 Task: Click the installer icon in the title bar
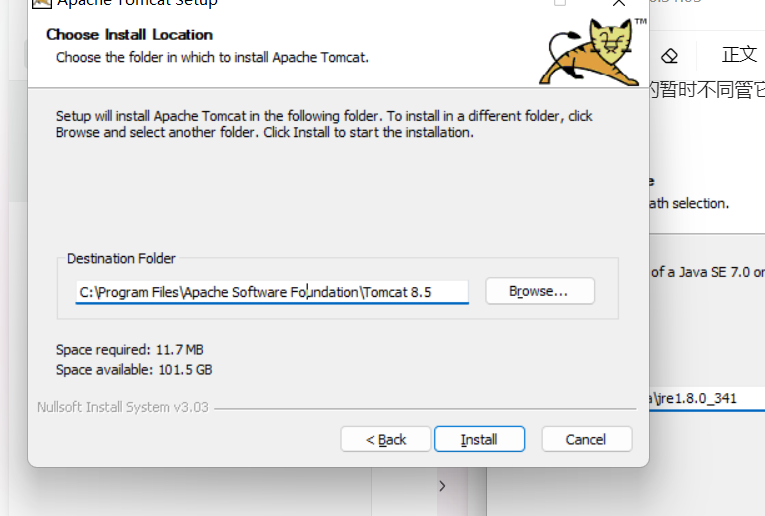[x=41, y=3]
